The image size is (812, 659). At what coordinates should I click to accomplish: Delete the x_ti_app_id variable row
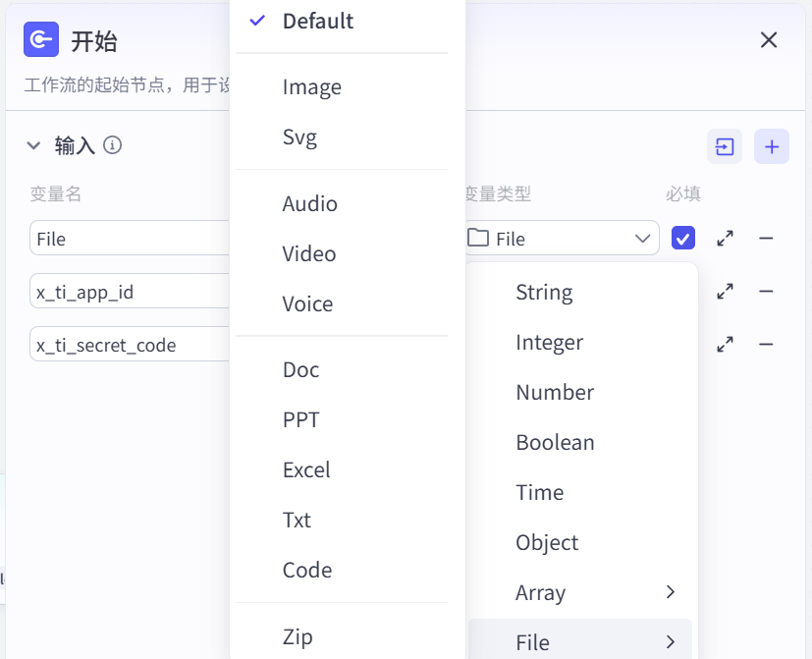pyautogui.click(x=766, y=291)
